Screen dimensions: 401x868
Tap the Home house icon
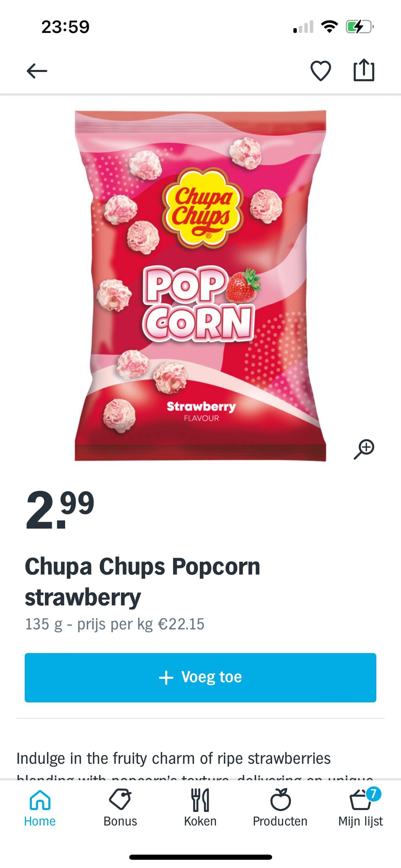(x=40, y=800)
